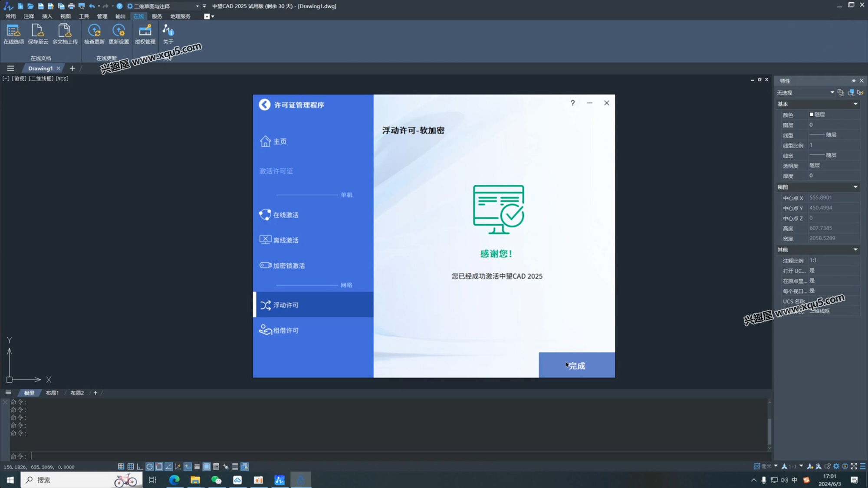Viewport: 868px width, 488px height.
Task: Show hidden system tray icons
Action: click(753, 480)
